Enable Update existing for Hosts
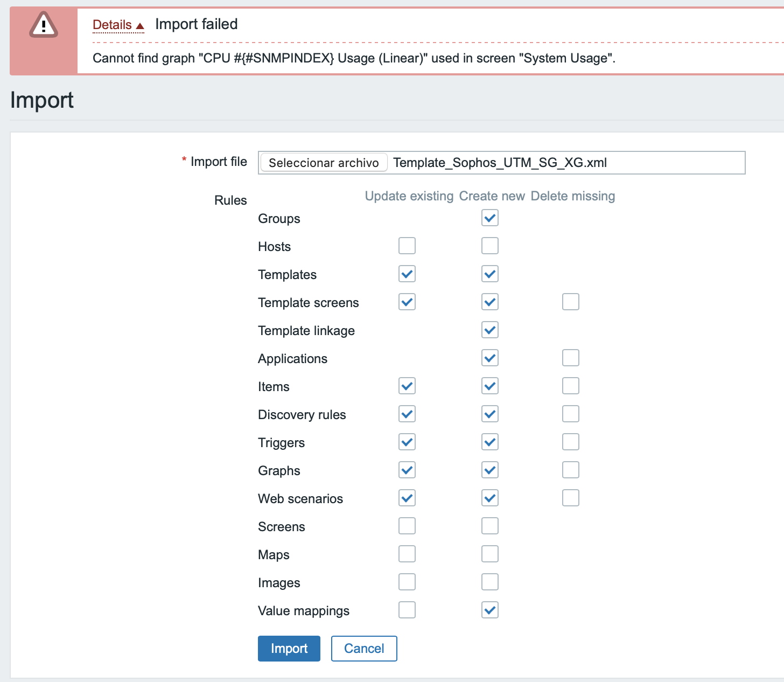Image resolution: width=784 pixels, height=682 pixels. [x=407, y=246]
